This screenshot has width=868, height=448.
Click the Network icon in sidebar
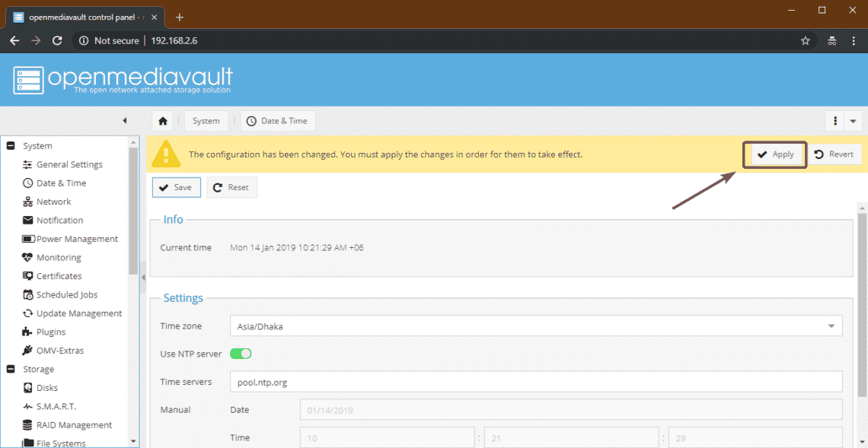[27, 202]
